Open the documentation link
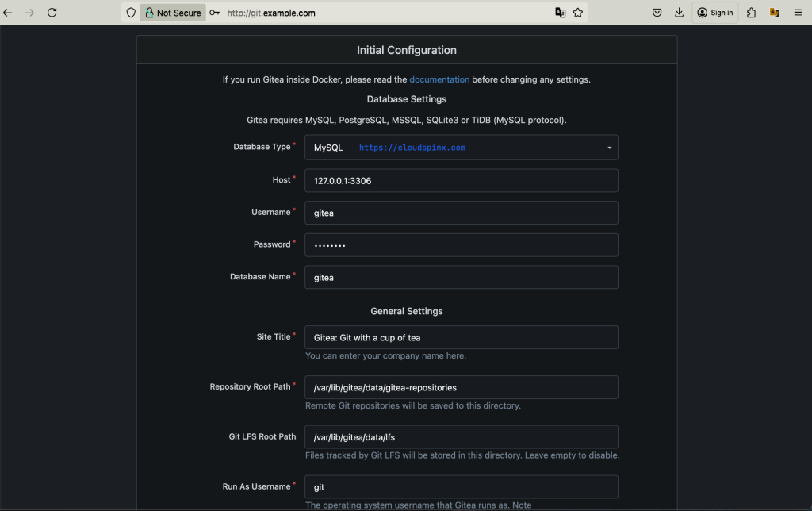This screenshot has height=511, width=812. point(439,79)
